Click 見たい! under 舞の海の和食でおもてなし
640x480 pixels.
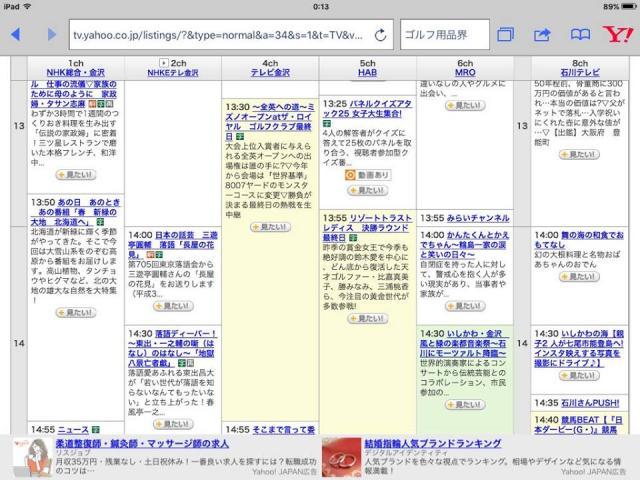pyautogui.click(x=579, y=276)
